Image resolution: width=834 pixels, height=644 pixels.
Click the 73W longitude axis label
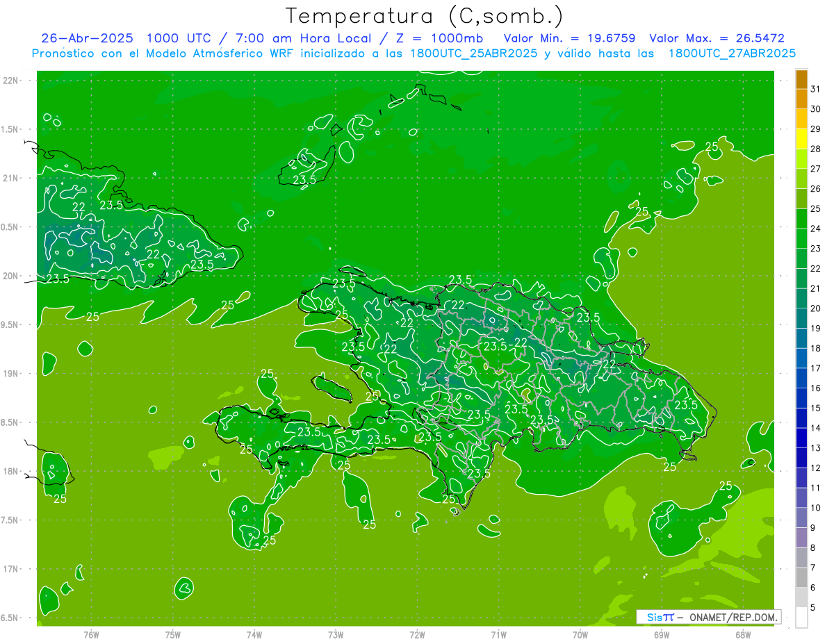click(336, 634)
